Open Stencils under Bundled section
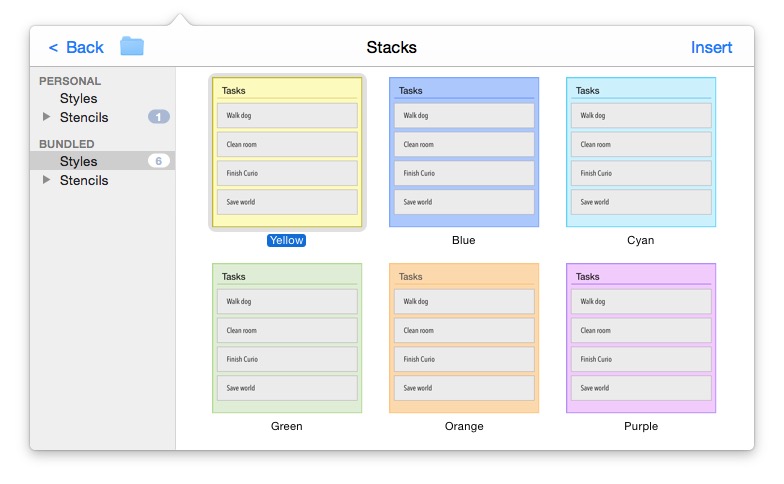 point(84,180)
